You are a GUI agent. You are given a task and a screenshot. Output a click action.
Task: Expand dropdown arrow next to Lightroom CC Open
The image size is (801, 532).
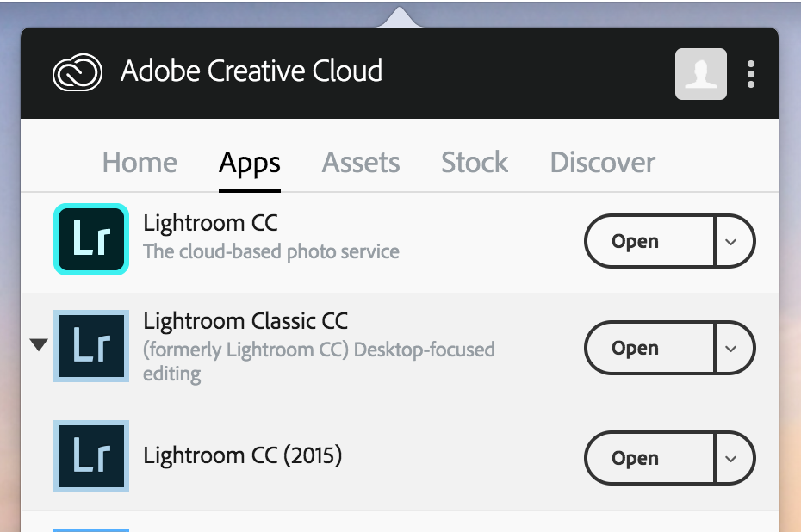click(x=734, y=241)
